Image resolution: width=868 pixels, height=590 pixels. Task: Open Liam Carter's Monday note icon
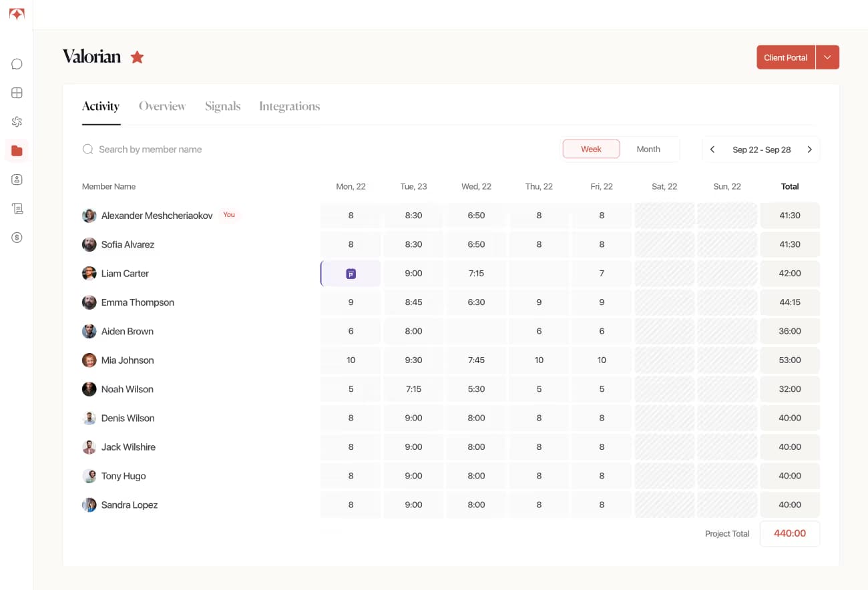click(351, 274)
